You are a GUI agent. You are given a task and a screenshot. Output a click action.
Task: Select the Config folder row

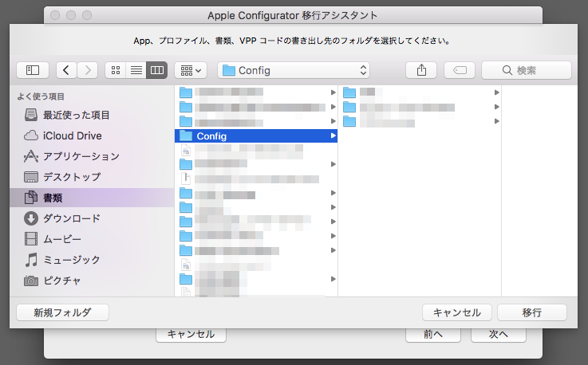click(x=256, y=135)
